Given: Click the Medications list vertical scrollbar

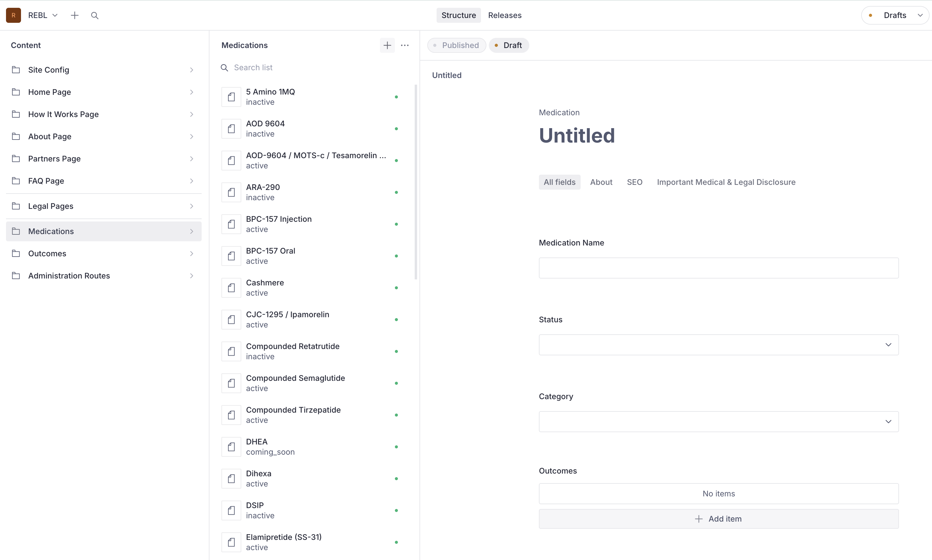Looking at the screenshot, I should pyautogui.click(x=416, y=182).
